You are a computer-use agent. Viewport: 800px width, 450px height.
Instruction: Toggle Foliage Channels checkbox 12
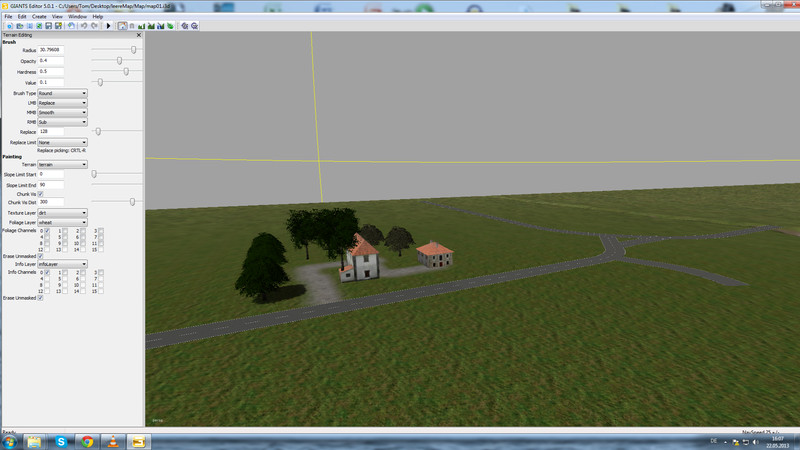(x=47, y=249)
